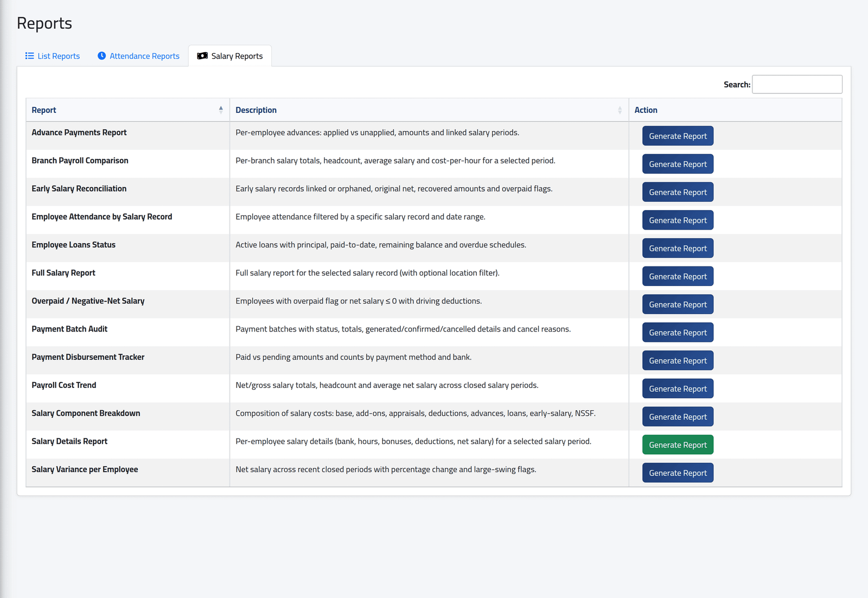
Task: Click description 'Paid vs pending amounts and counts'
Action: (354, 357)
